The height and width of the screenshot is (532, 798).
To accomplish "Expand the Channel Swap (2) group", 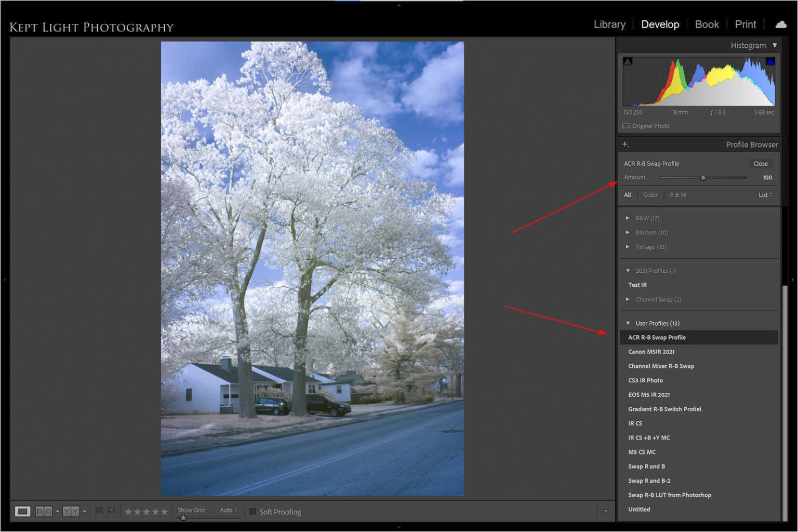I will click(628, 299).
